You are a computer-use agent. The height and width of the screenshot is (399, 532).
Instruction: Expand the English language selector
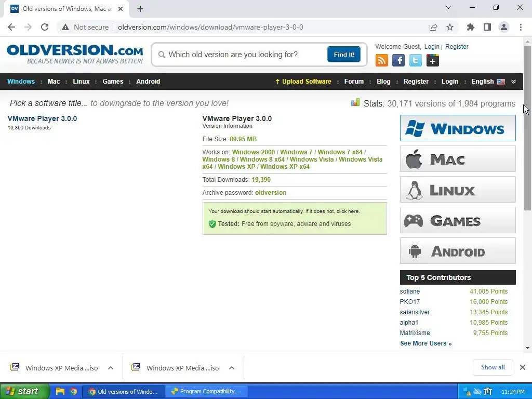pyautogui.click(x=488, y=82)
